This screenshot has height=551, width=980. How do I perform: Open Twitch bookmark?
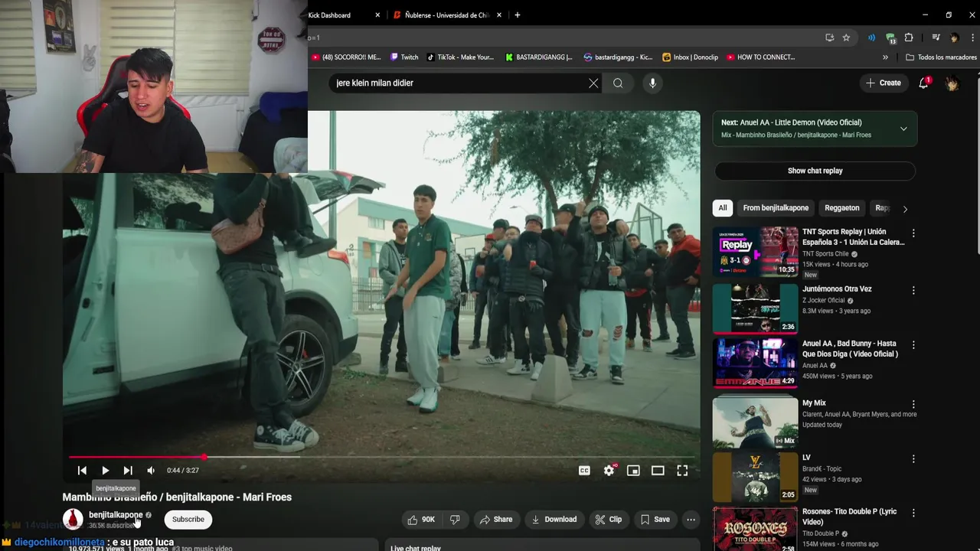[404, 57]
